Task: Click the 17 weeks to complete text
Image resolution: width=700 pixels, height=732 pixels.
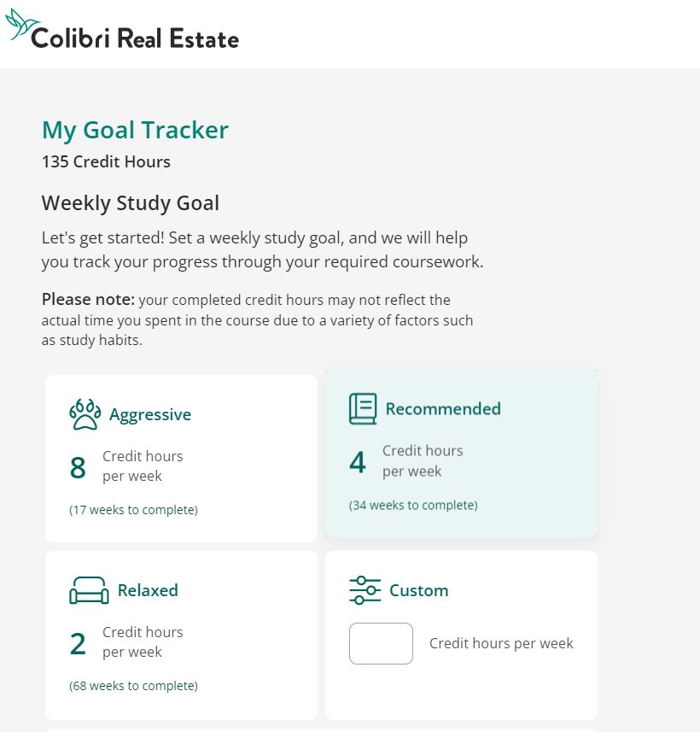Action: click(132, 509)
